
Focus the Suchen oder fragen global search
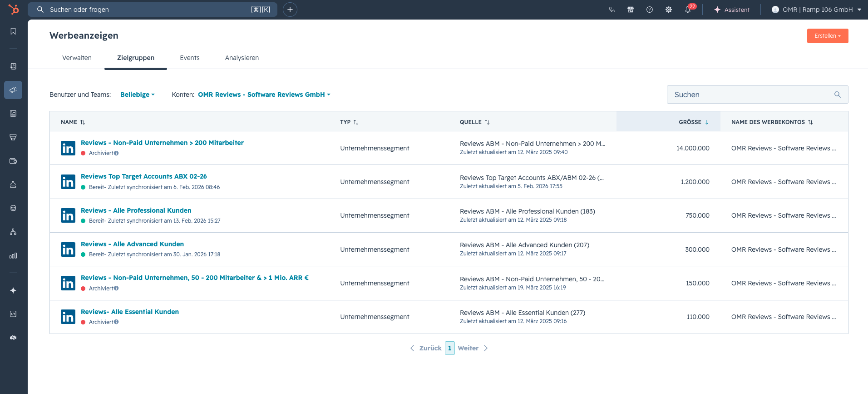pos(153,10)
